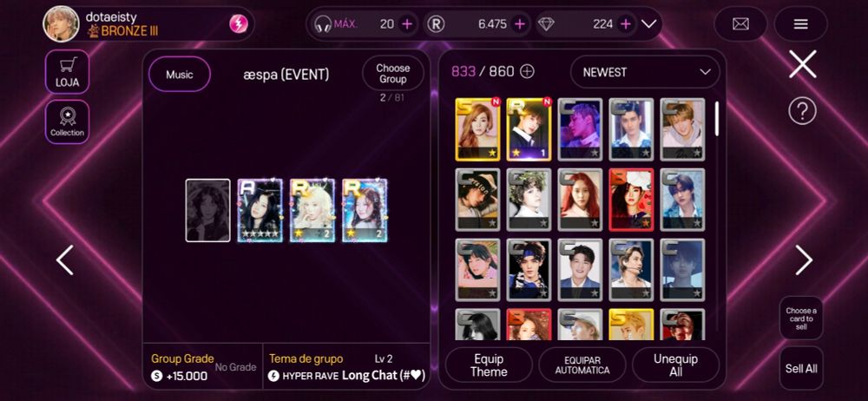Image resolution: width=868 pixels, height=401 pixels.
Task: Click the Equip Theme button
Action: click(489, 365)
